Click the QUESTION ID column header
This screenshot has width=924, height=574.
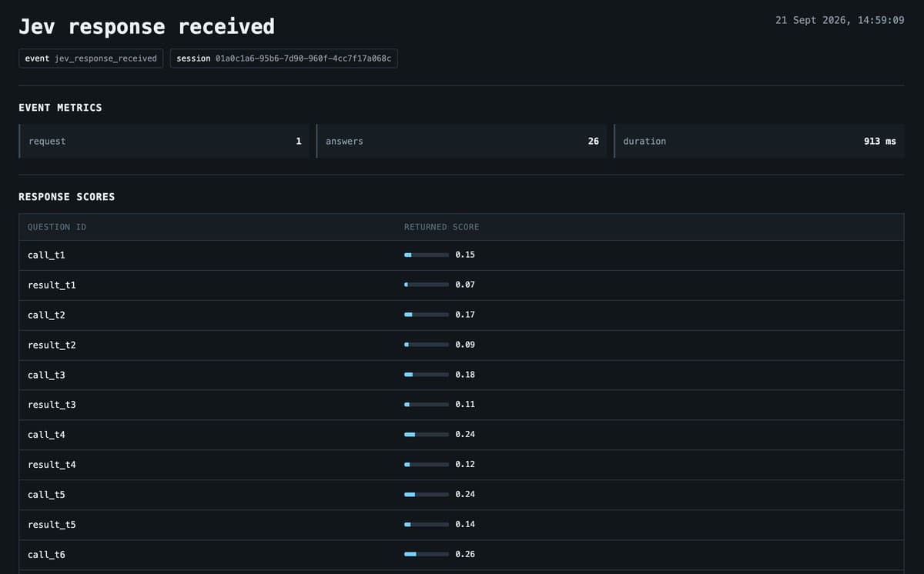(x=57, y=227)
